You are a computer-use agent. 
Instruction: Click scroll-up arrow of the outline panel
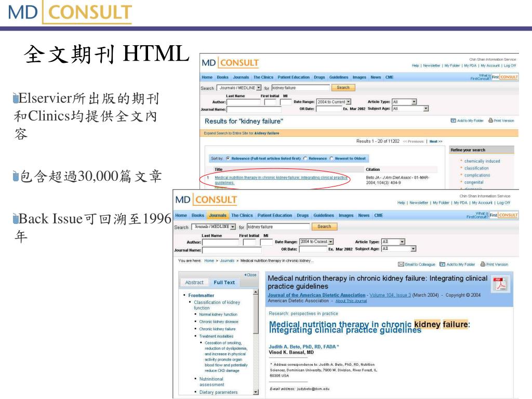click(256, 292)
